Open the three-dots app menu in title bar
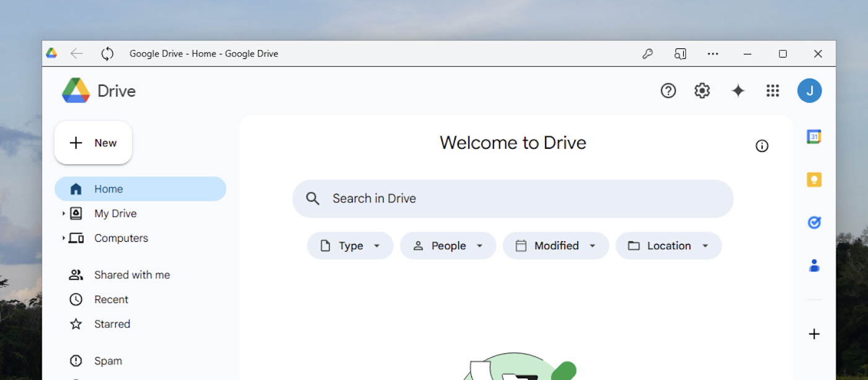868x380 pixels. tap(713, 54)
